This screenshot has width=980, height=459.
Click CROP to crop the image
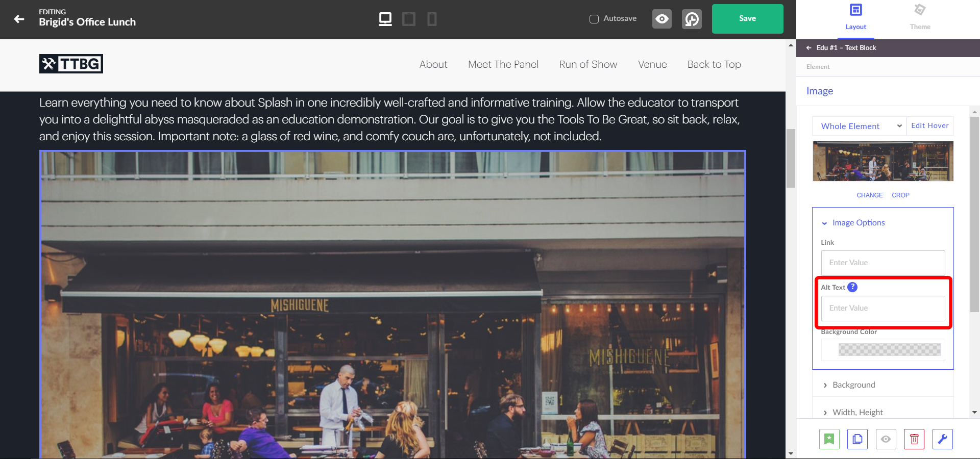coord(900,195)
